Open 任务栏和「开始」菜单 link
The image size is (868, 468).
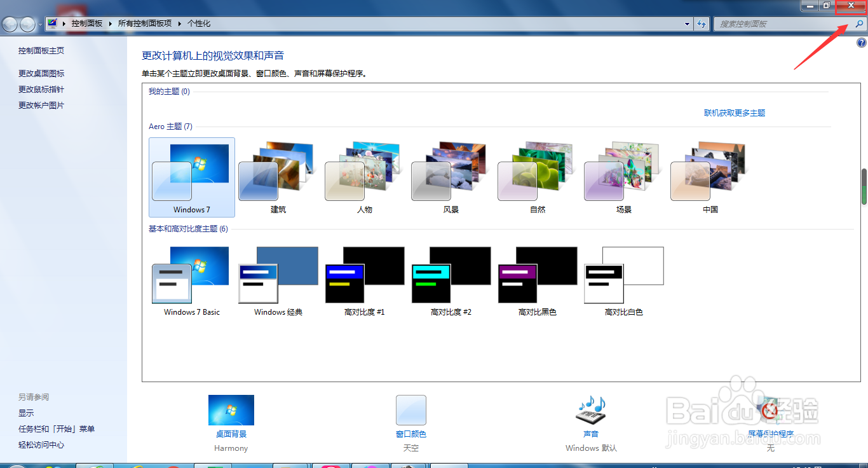(57, 429)
